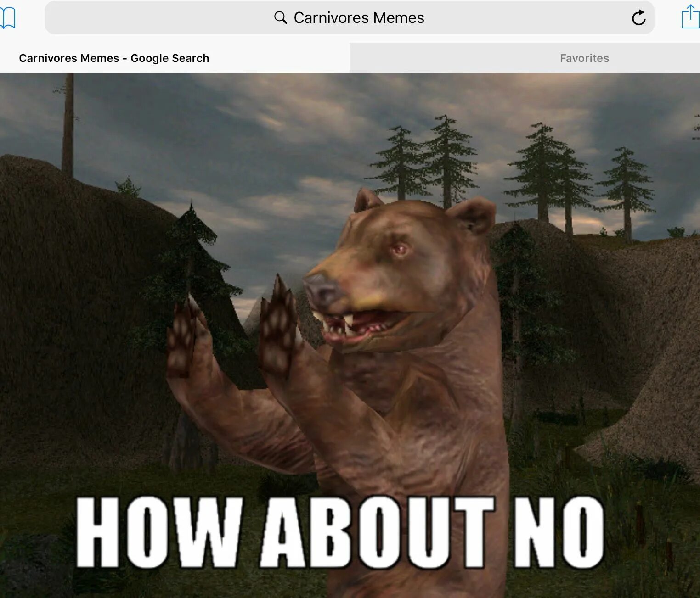Switch to Carnivores Memes - Google Search tab
The height and width of the screenshot is (598, 700).
point(175,58)
